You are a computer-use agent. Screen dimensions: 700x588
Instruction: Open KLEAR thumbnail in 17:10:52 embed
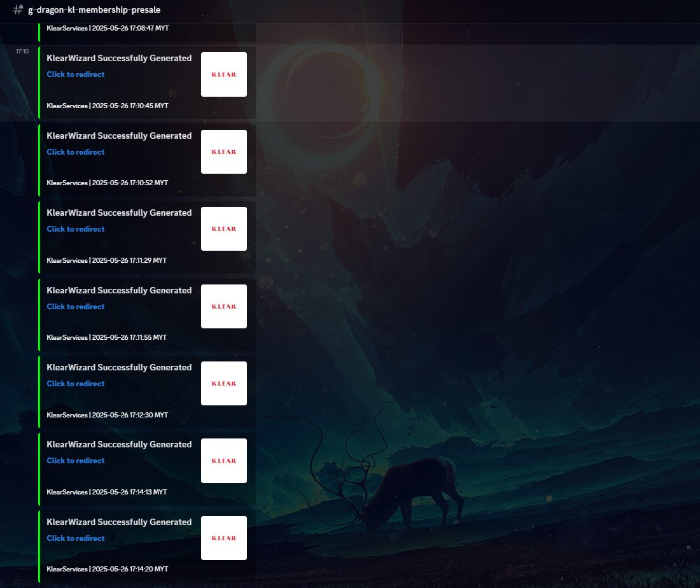[223, 152]
